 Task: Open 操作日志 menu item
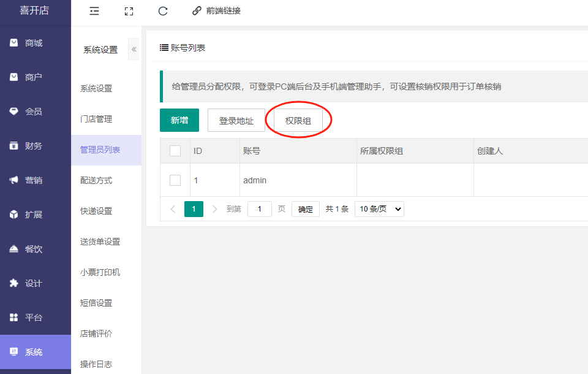click(x=96, y=364)
